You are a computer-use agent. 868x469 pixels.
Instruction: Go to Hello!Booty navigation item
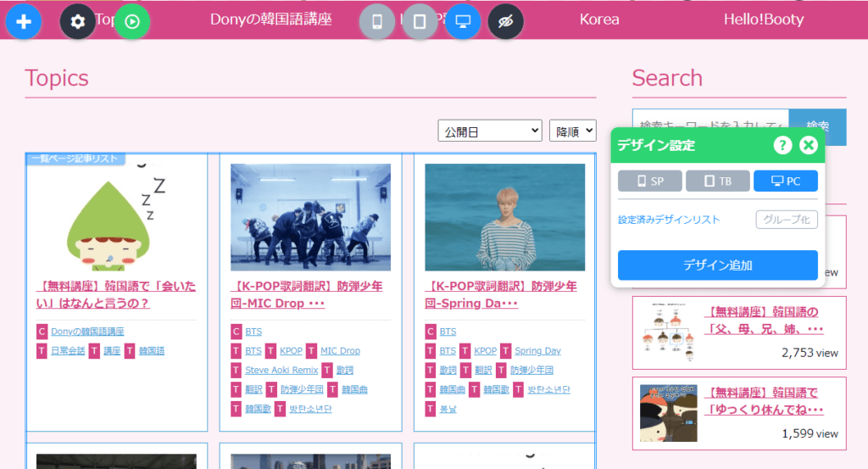[x=763, y=20]
